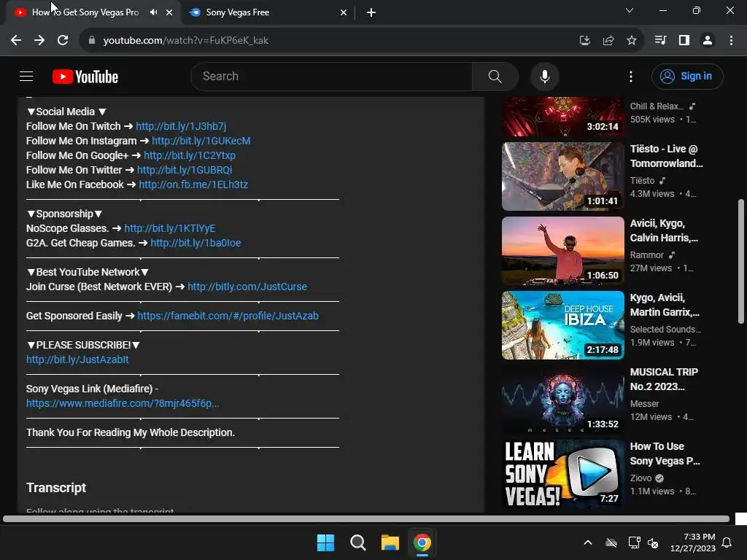This screenshot has width=747, height=560.
Task: Share this page using the share icon
Action: [608, 41]
